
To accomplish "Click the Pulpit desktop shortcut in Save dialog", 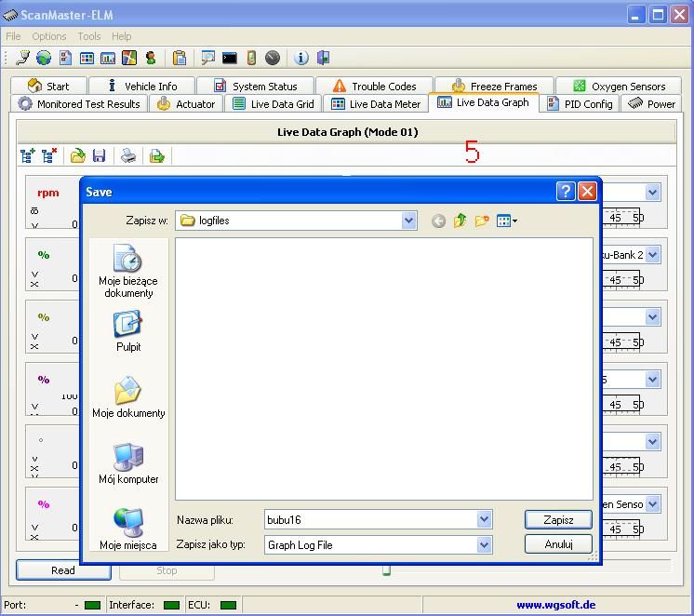I will (x=128, y=330).
